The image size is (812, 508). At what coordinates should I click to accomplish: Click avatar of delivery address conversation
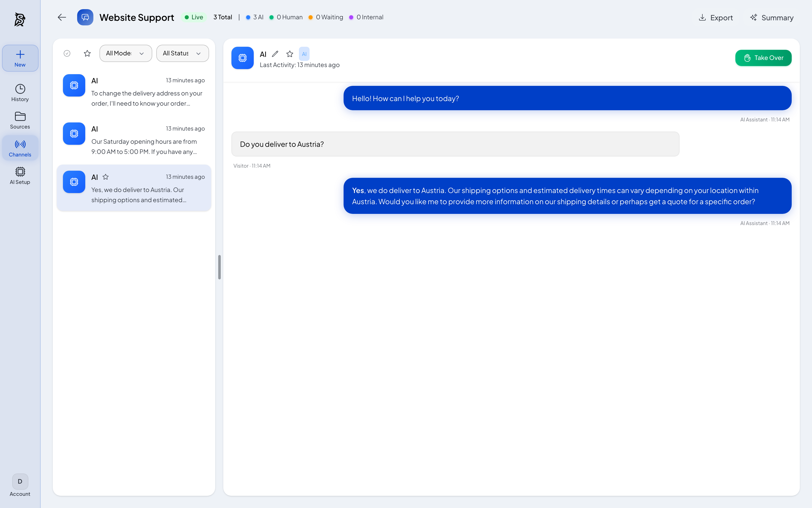(x=74, y=85)
